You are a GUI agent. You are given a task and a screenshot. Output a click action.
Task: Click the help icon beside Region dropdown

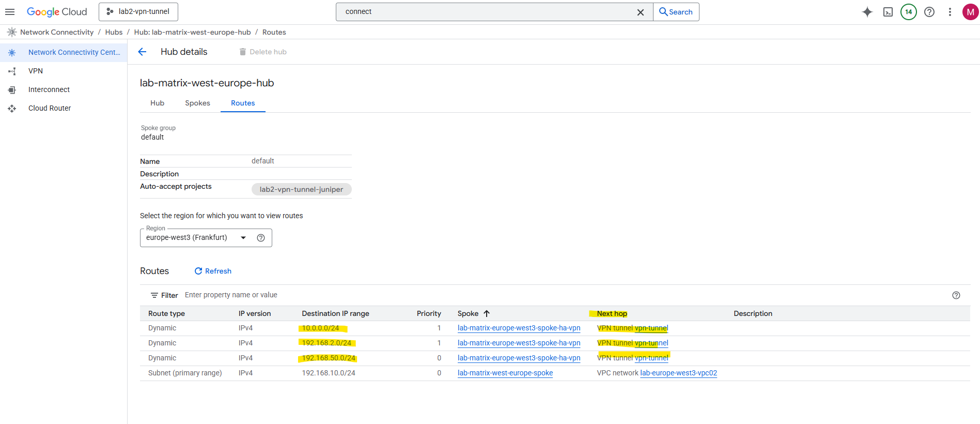(261, 238)
